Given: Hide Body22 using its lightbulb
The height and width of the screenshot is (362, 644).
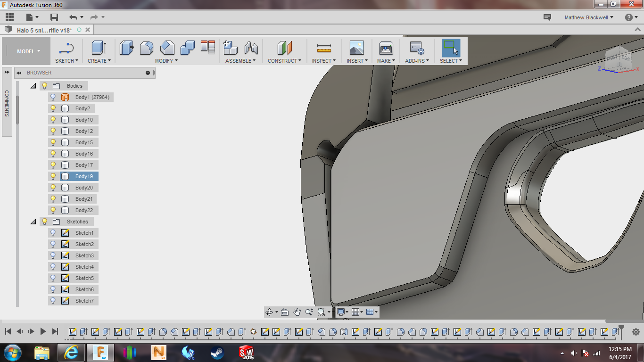Looking at the screenshot, I should tap(53, 210).
